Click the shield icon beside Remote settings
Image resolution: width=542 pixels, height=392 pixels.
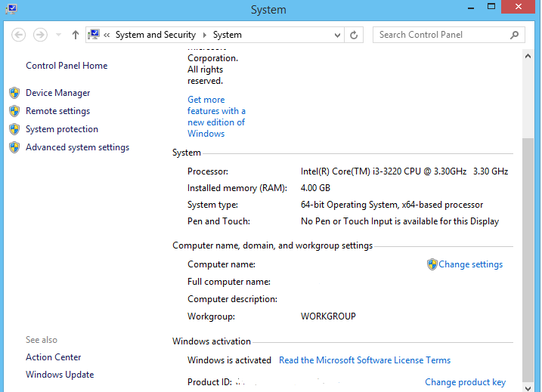pyautogui.click(x=14, y=111)
